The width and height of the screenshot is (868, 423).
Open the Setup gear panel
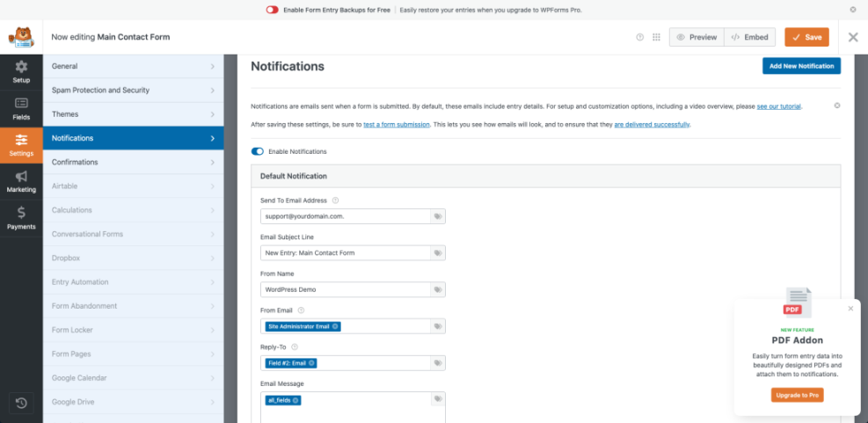coord(21,72)
